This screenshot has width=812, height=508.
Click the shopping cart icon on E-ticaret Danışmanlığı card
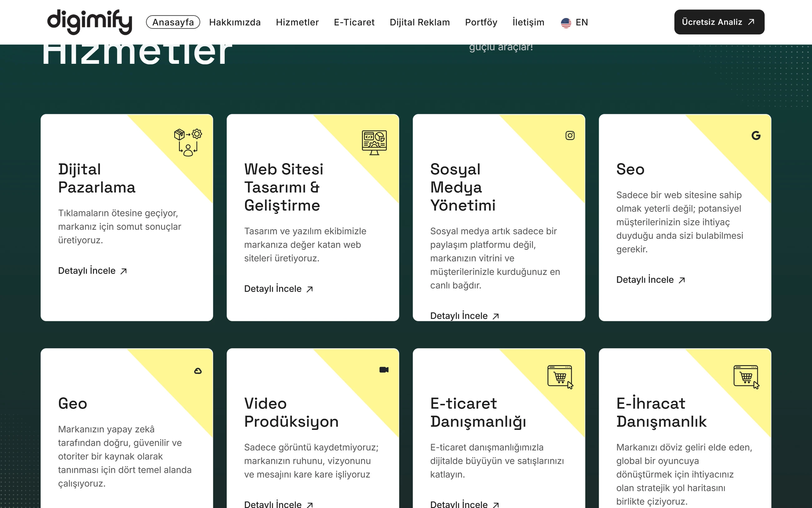pyautogui.click(x=560, y=377)
